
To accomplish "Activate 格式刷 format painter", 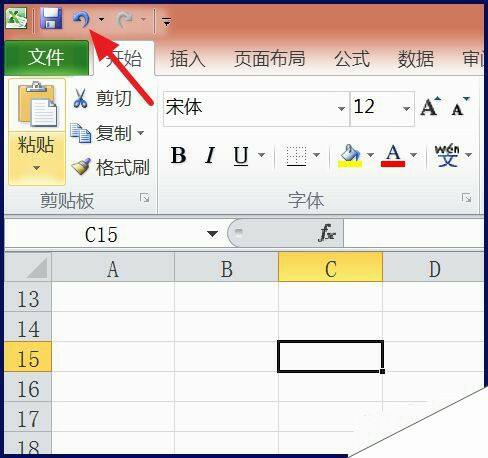I will (x=111, y=167).
